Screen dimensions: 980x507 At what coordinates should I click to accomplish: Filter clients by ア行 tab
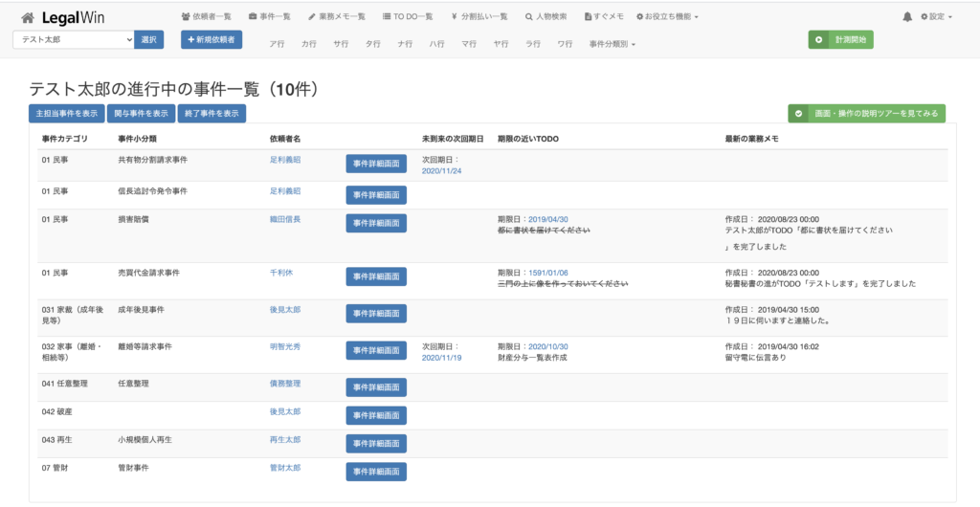coord(278,44)
